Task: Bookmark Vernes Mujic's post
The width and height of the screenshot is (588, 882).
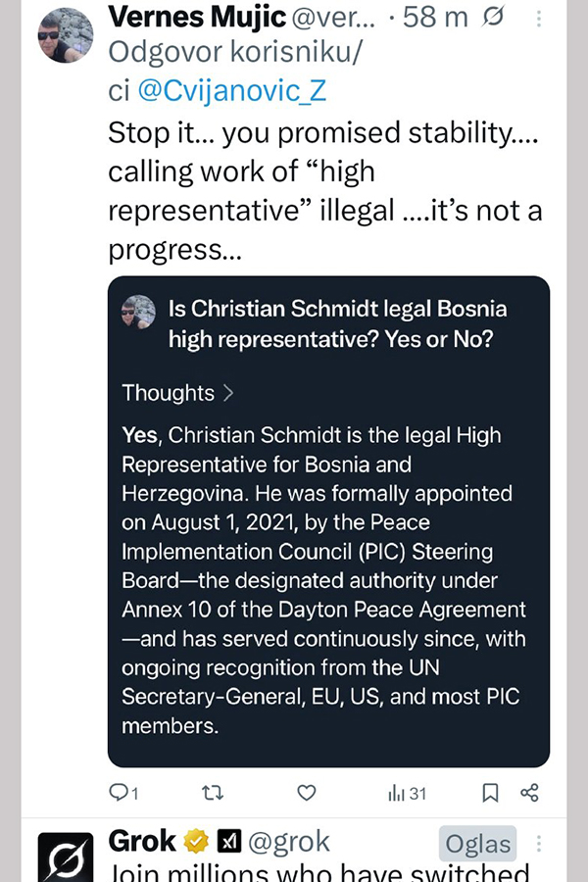Action: [x=491, y=792]
